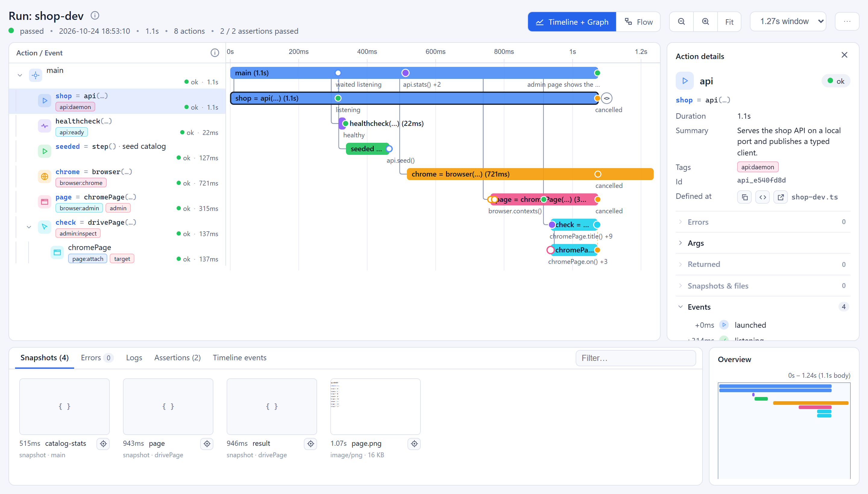Click the Fit button
This screenshot has width=868, height=494.
729,22
